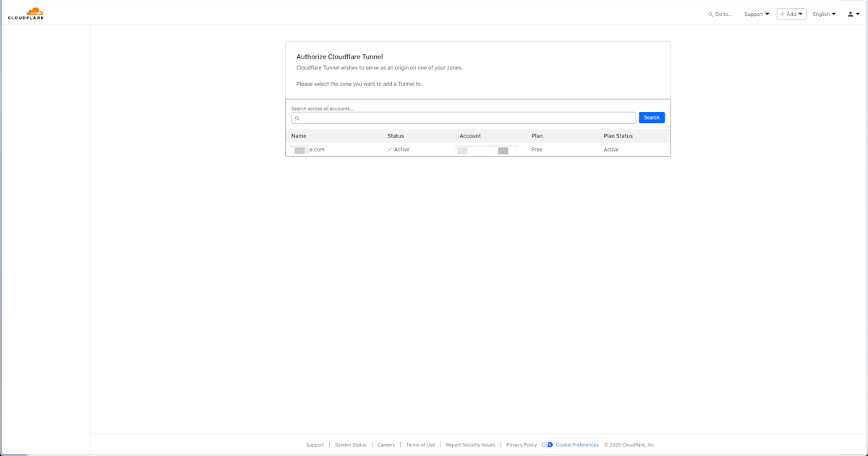This screenshot has height=456, width=868.
Task: Open the user profile menu
Action: click(x=854, y=14)
